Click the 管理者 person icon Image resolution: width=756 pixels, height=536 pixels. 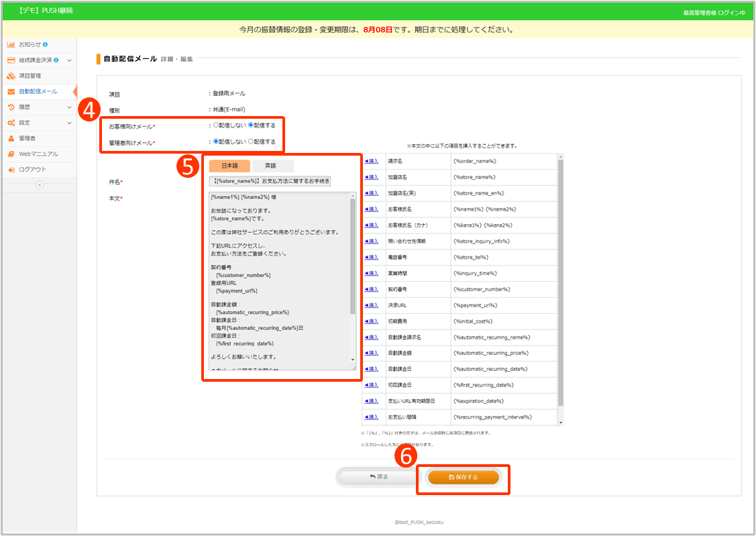click(11, 138)
